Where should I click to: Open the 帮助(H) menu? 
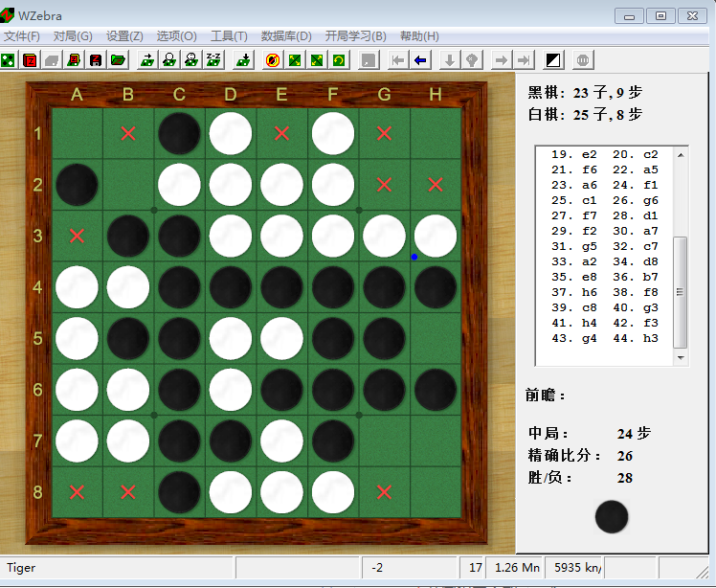419,36
